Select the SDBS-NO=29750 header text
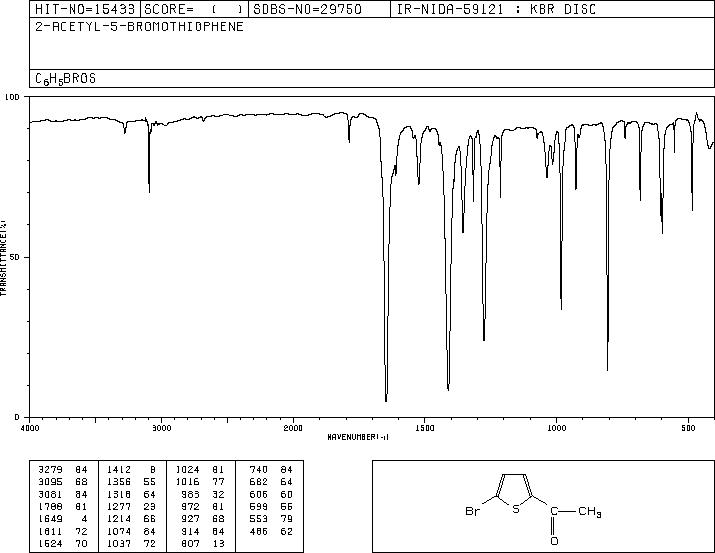This screenshot has width=715, height=553. [307, 9]
